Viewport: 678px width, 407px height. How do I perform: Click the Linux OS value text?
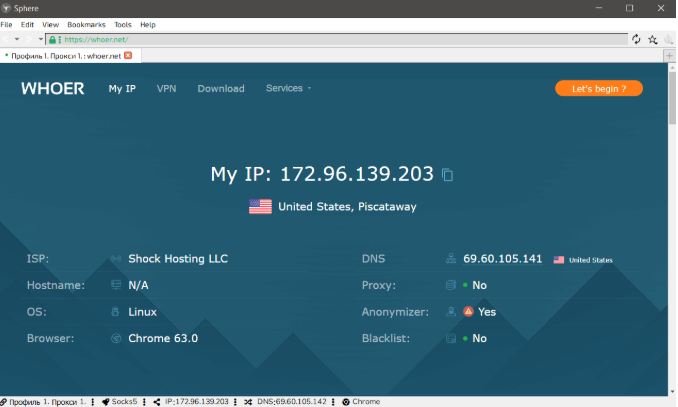click(x=142, y=312)
